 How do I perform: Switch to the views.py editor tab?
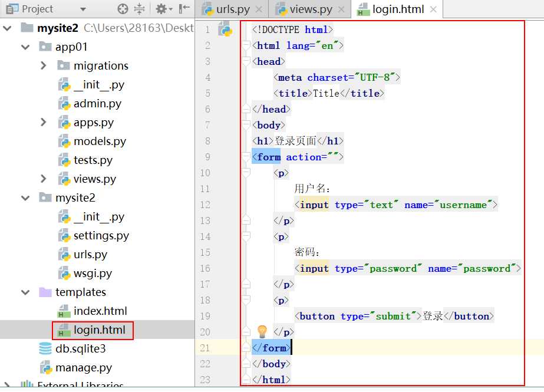click(x=311, y=9)
